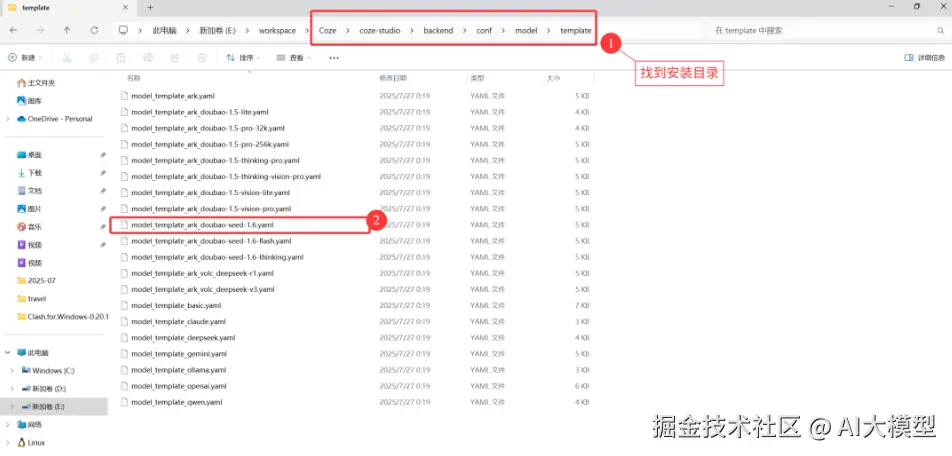
Task: Click workspace in the breadcrumb path
Action: [277, 30]
